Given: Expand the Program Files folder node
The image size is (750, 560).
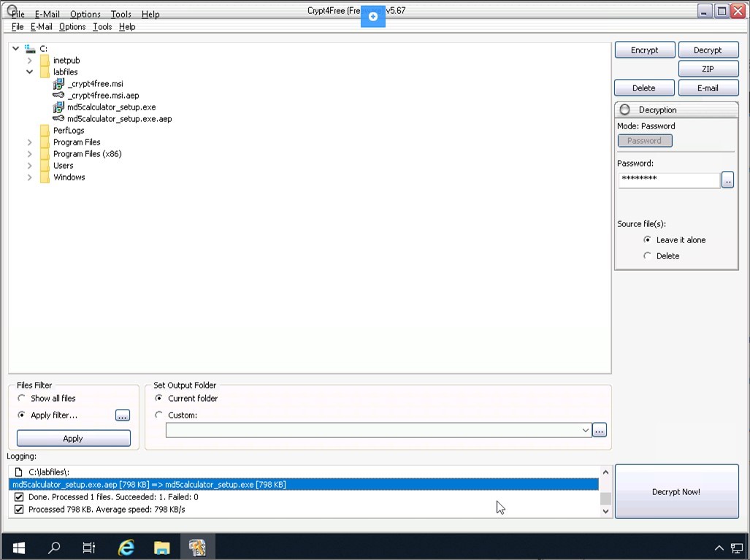Looking at the screenshot, I should (30, 142).
